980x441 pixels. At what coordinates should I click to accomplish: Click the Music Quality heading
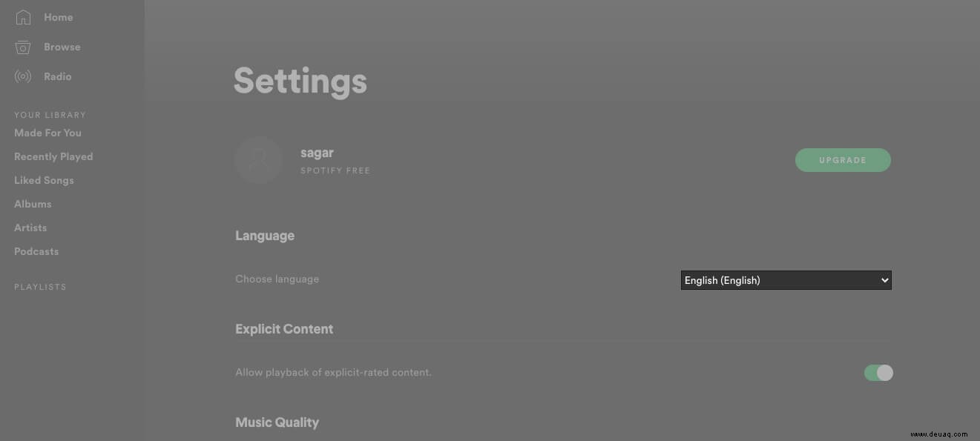277,422
